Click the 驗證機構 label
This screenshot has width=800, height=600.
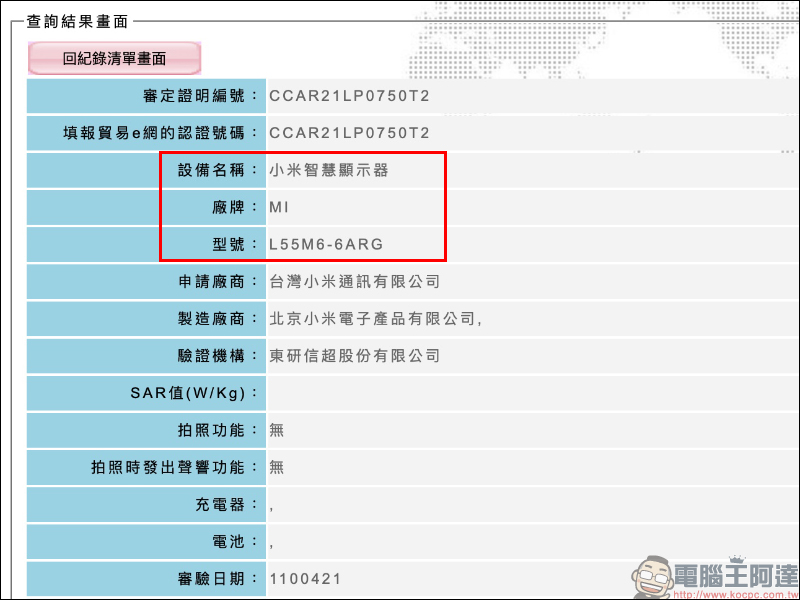point(217,356)
